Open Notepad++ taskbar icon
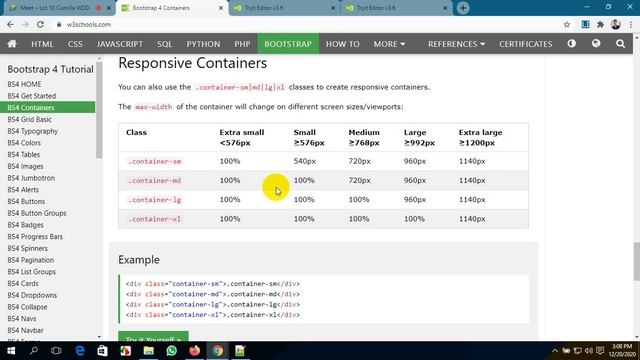This screenshot has height=360, width=640. click(240, 351)
